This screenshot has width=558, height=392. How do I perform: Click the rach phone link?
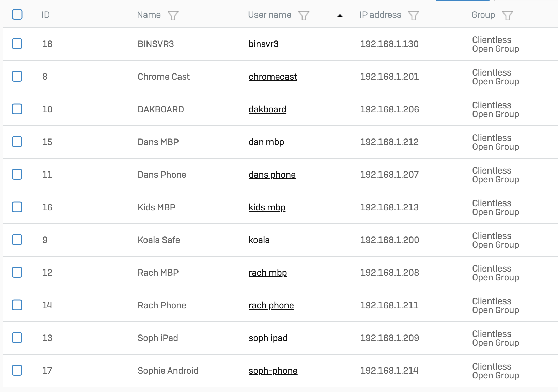click(271, 305)
